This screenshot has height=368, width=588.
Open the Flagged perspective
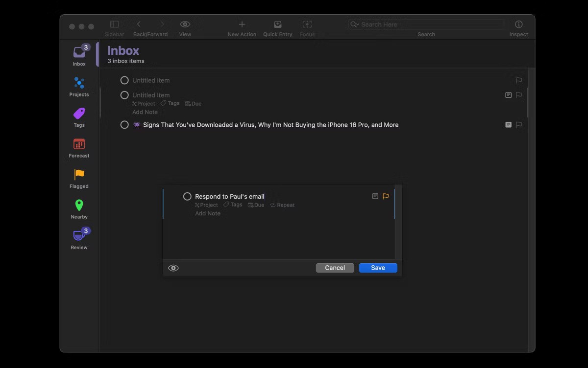pos(79,179)
